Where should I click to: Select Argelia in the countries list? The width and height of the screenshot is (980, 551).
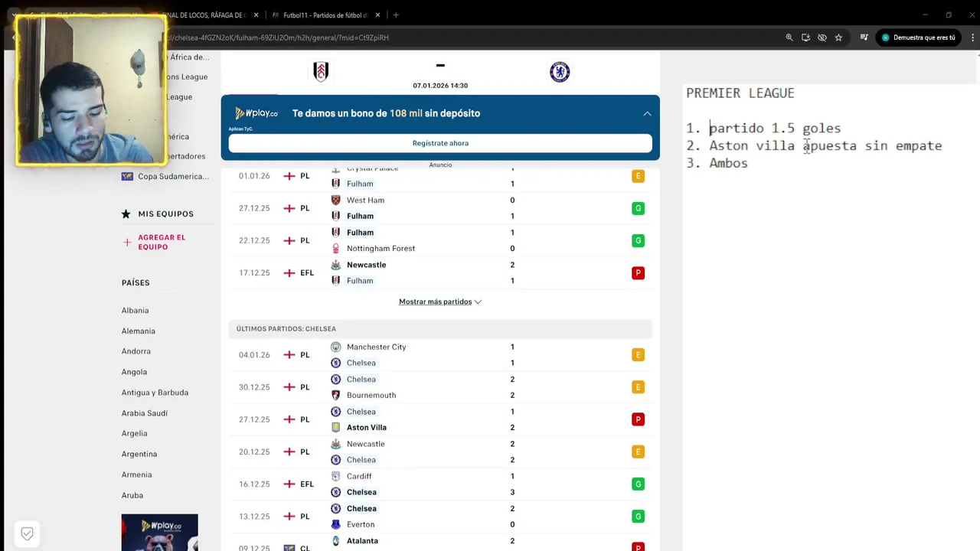(x=134, y=433)
